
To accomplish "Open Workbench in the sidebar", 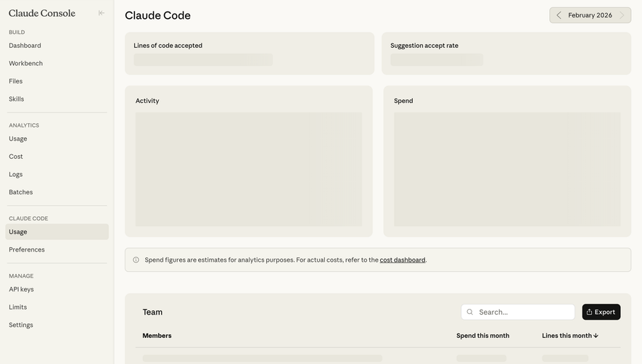I will coord(26,63).
